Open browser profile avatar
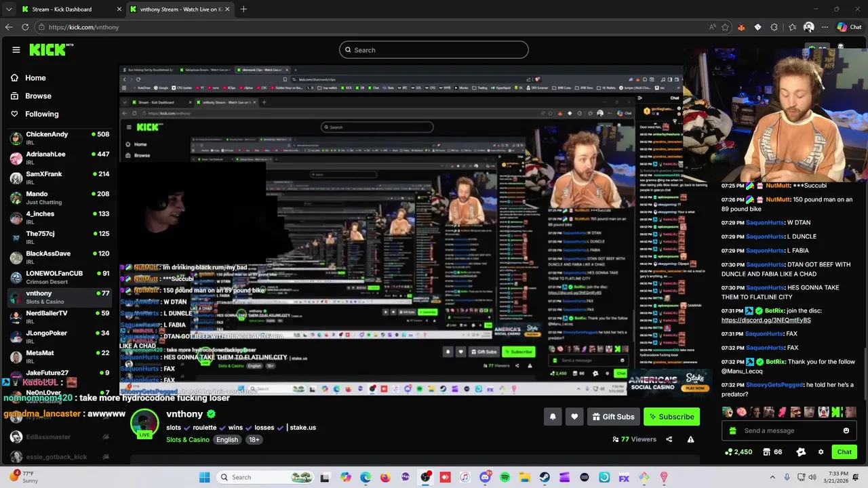Screen dimensions: 868x488 click(x=808, y=27)
